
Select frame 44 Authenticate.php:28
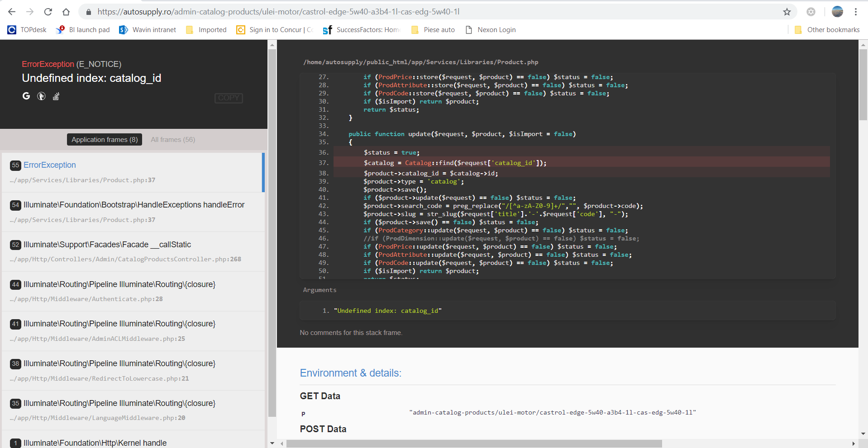(133, 292)
